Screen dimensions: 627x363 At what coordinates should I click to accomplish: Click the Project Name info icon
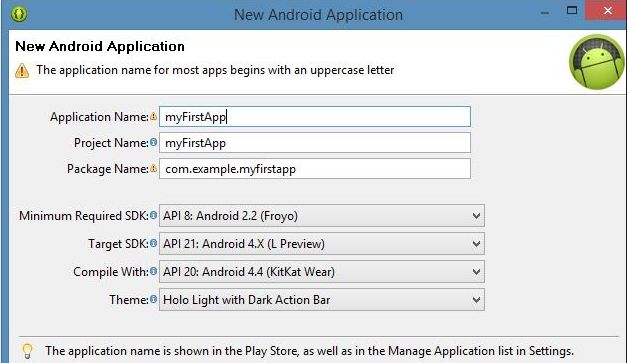pos(154,142)
